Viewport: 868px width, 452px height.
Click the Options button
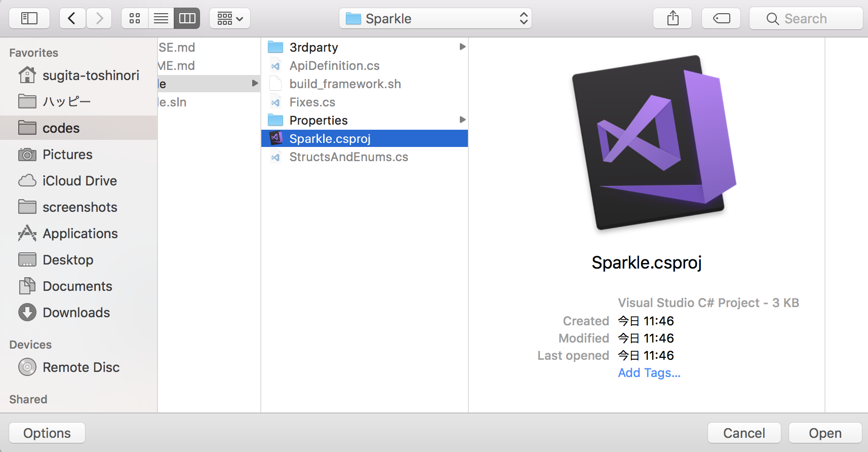pos(47,433)
